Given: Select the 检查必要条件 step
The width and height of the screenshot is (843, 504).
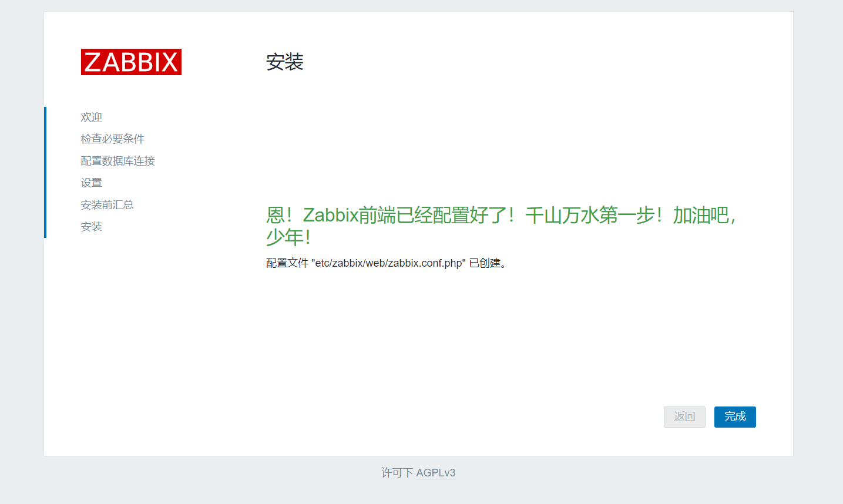Looking at the screenshot, I should pyautogui.click(x=113, y=139).
